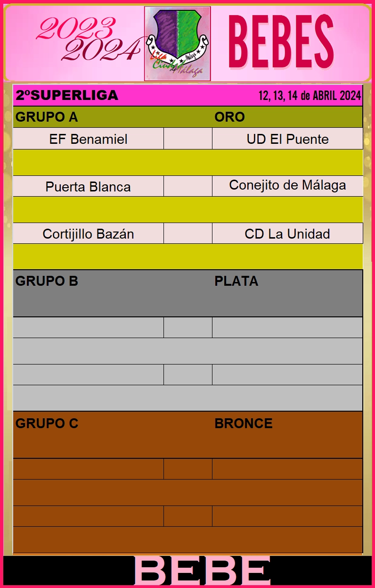375x588 pixels.
Task: Click the PLATA label
Action: [236, 281]
